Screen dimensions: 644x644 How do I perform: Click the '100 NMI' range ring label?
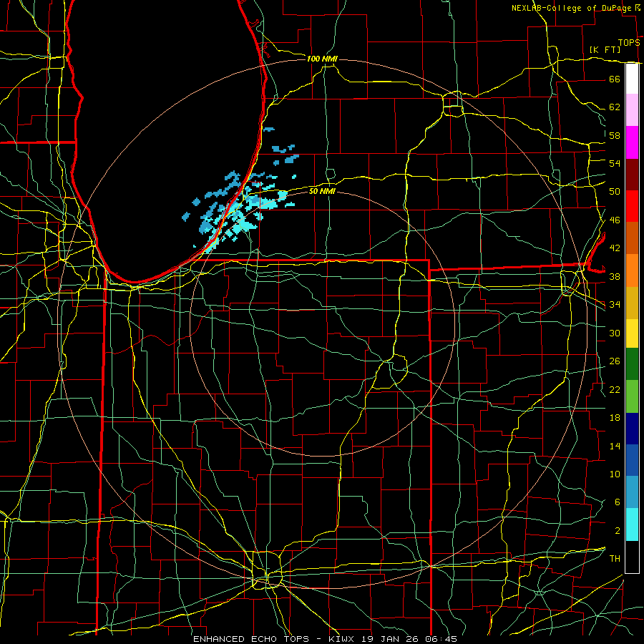322,59
